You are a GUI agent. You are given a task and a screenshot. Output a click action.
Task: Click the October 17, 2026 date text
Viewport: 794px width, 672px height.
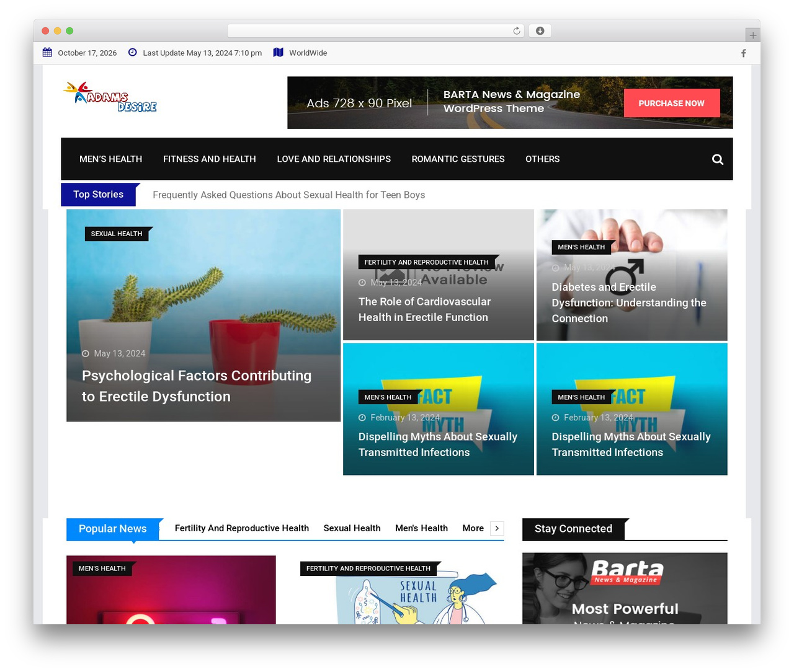coord(87,53)
